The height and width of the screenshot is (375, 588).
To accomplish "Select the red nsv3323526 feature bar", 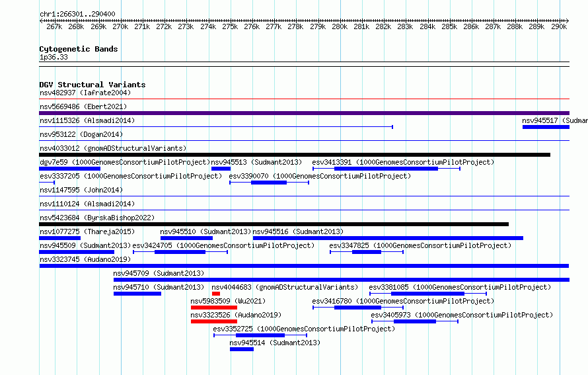I will coord(214,321).
